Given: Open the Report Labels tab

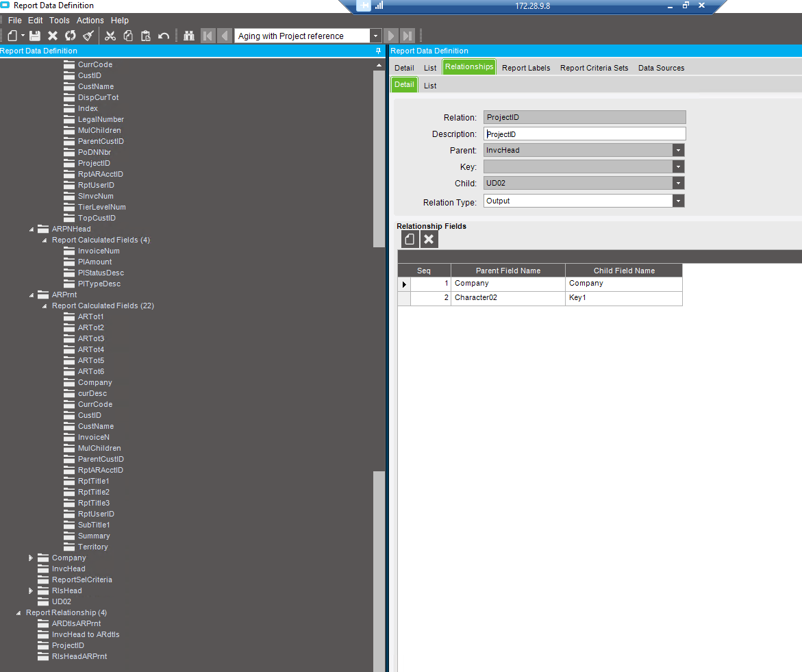Looking at the screenshot, I should tap(526, 68).
